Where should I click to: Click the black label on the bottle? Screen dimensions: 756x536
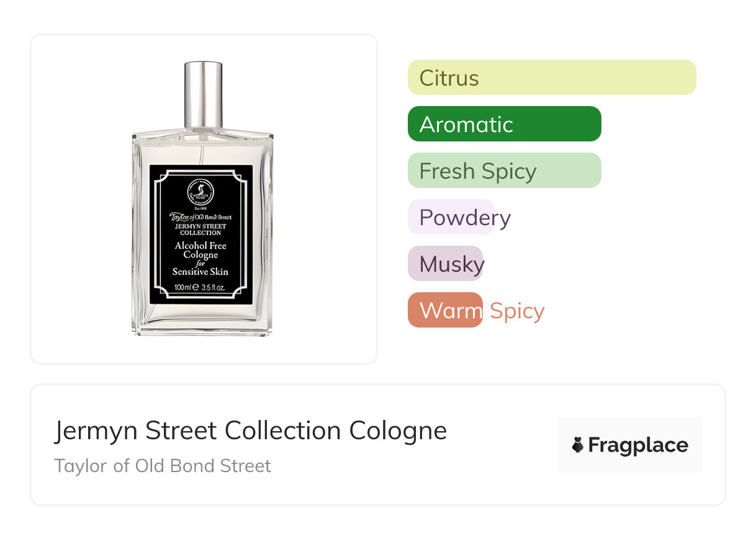201,235
